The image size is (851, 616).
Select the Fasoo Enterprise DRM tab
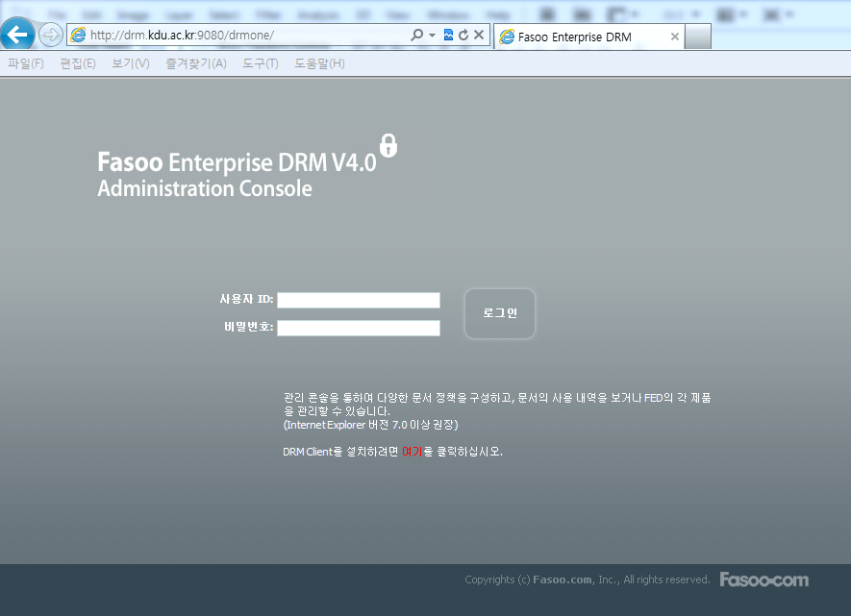coord(588,37)
